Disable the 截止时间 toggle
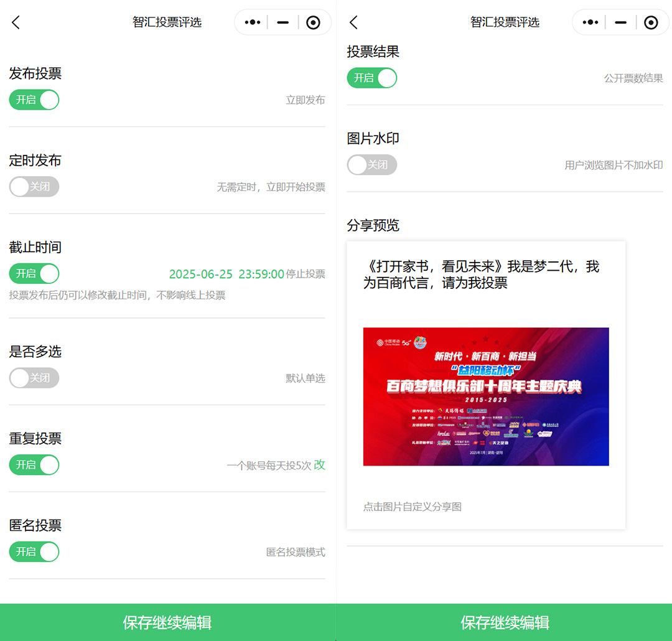This screenshot has width=672, height=641. point(34,273)
